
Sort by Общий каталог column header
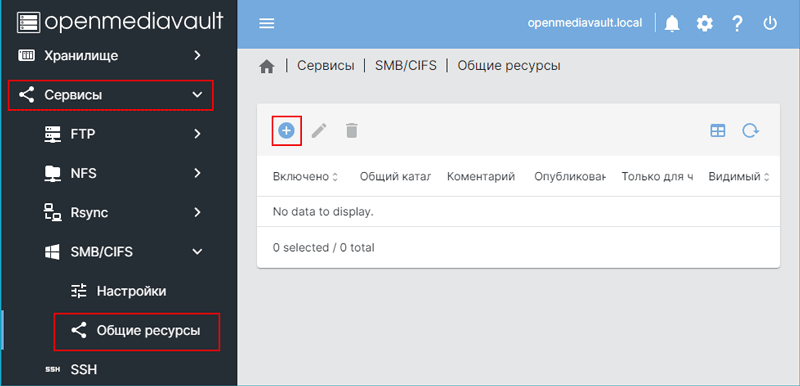[x=395, y=176]
